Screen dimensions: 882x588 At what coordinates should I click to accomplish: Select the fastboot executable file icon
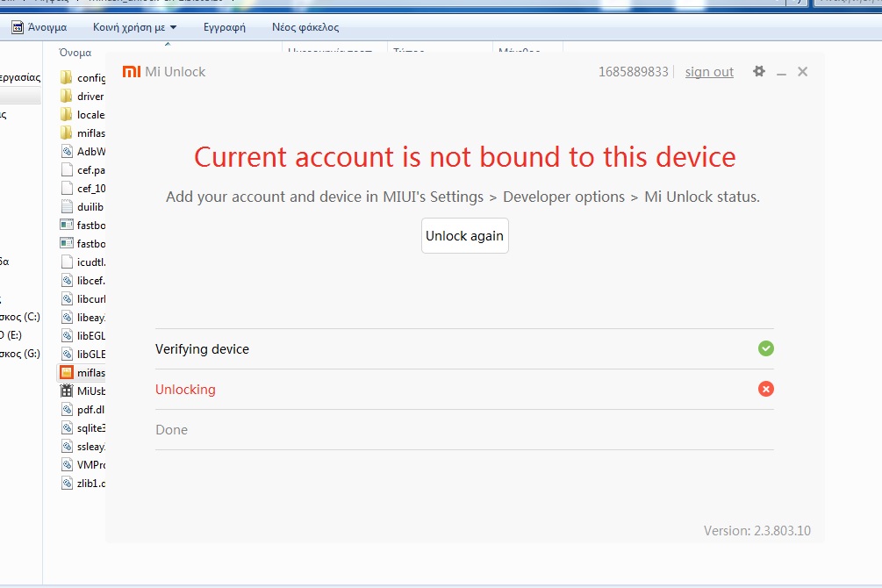(67, 226)
